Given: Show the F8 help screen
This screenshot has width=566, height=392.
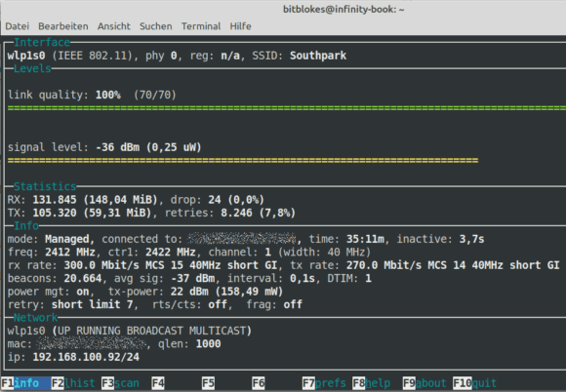Looking at the screenshot, I should click(371, 382).
